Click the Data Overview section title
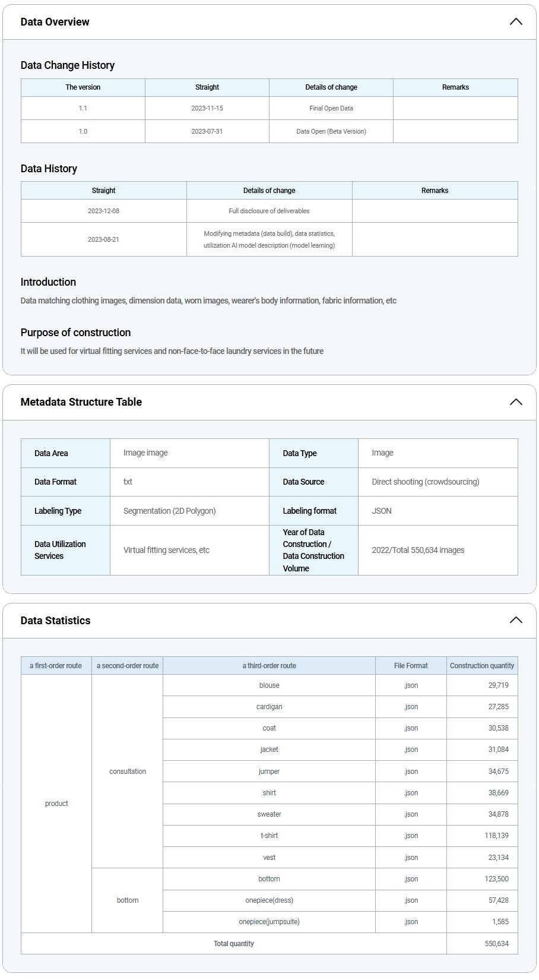 coord(55,22)
